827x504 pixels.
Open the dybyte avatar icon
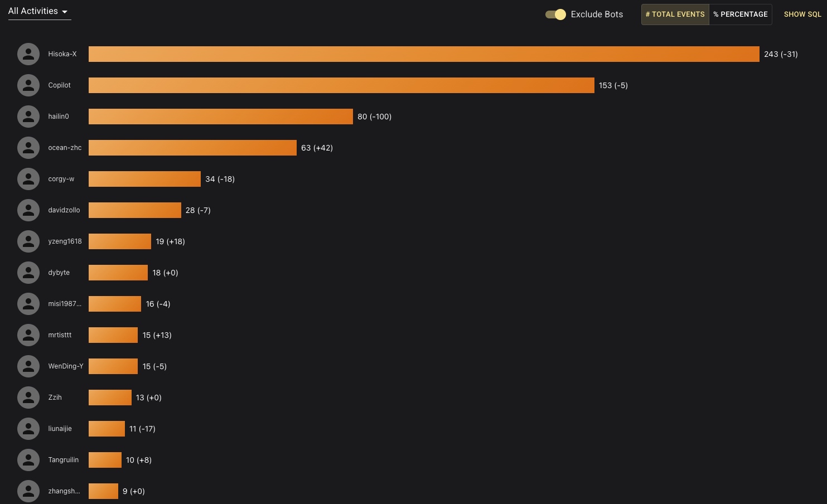[x=28, y=273]
